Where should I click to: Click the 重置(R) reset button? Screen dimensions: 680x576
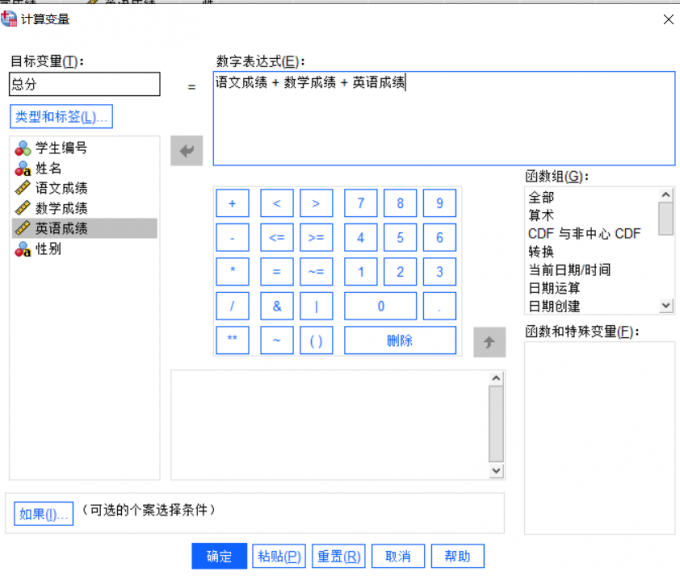[x=339, y=556]
